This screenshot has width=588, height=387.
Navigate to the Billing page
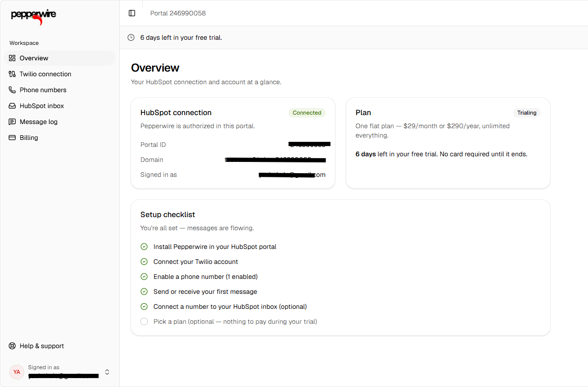click(x=59, y=138)
